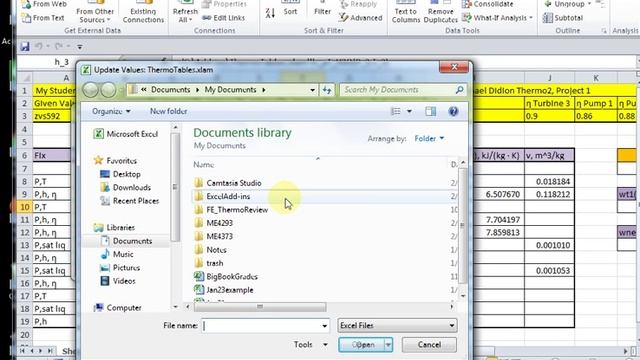Open the Organize menu

click(111, 111)
